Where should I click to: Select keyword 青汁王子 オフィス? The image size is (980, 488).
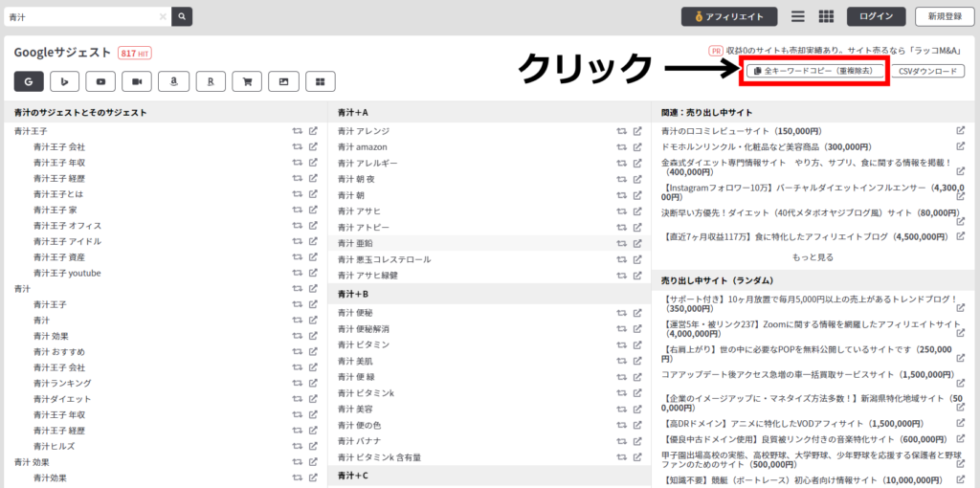click(68, 226)
